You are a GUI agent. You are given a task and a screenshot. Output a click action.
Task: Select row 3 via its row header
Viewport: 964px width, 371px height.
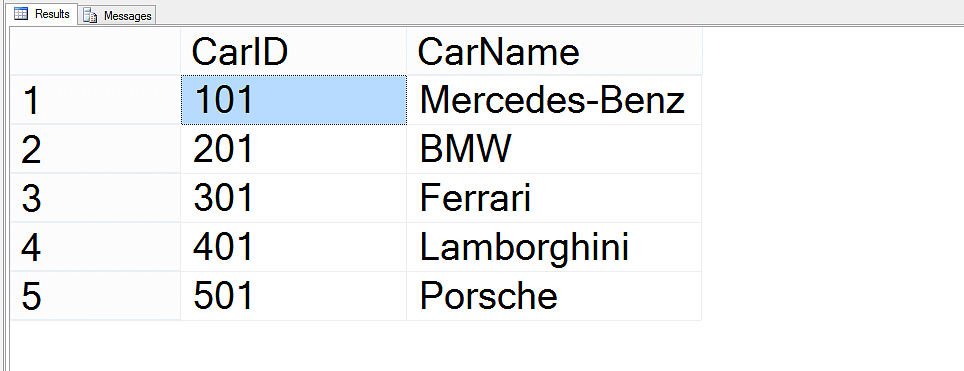95,198
